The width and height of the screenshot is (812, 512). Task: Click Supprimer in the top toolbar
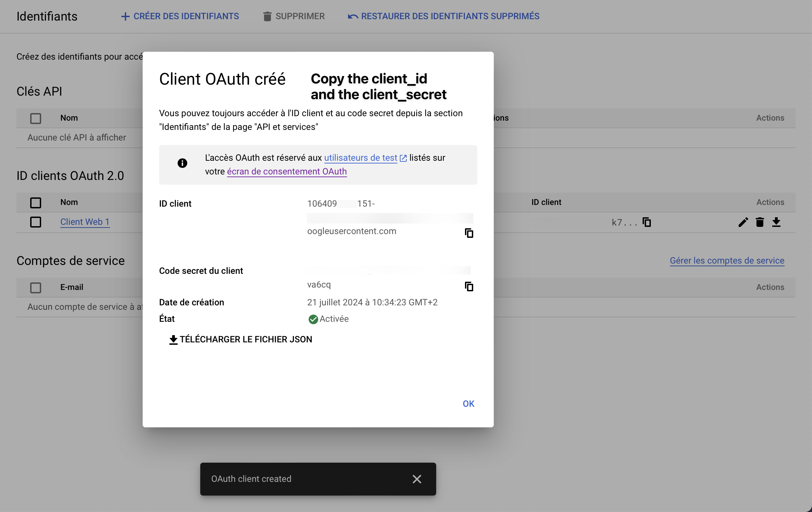(x=294, y=16)
